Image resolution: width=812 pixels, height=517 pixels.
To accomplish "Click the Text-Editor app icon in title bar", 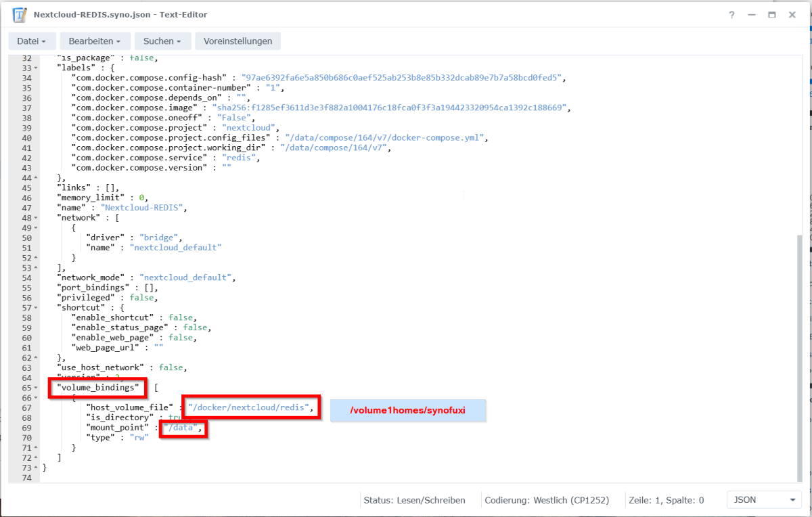I will pos(20,15).
